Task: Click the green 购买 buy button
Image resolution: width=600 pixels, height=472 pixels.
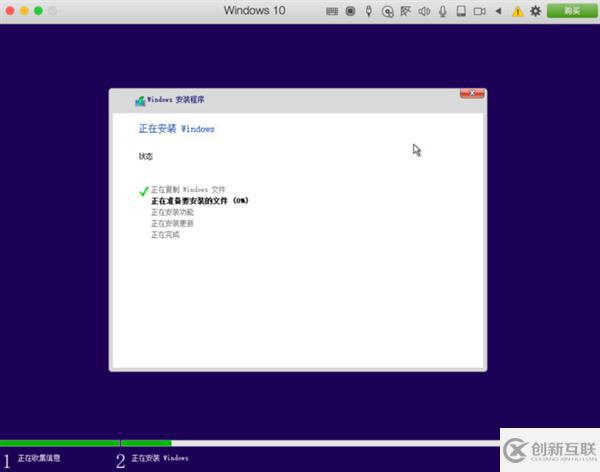Action: click(x=572, y=11)
